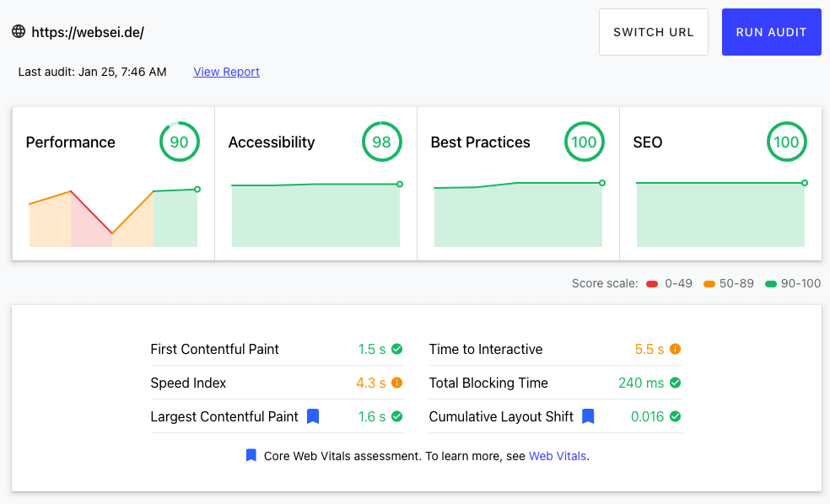Click the orange info icon beside Time to Interactive
This screenshot has height=504, width=830.
[676, 349]
